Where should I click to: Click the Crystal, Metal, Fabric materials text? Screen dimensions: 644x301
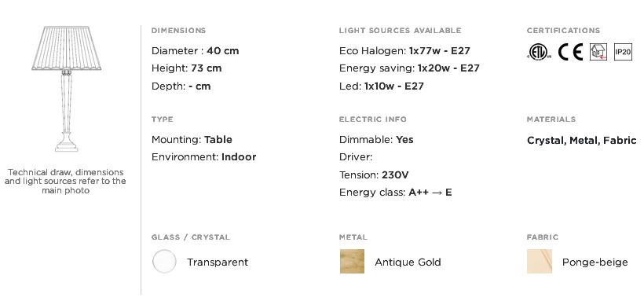point(581,141)
